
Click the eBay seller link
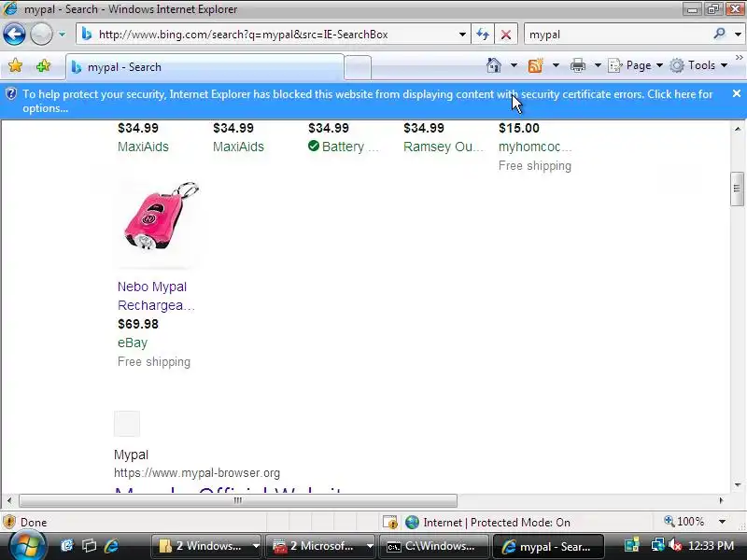133,343
